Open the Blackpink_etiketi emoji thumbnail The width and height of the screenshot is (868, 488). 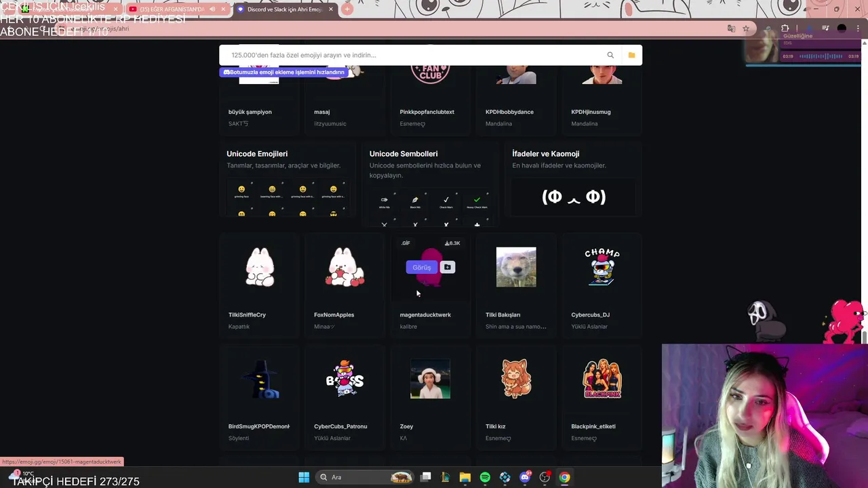(x=602, y=379)
